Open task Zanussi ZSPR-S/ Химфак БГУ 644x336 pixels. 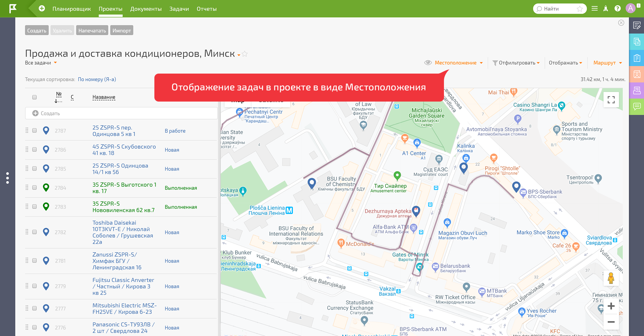117,261
